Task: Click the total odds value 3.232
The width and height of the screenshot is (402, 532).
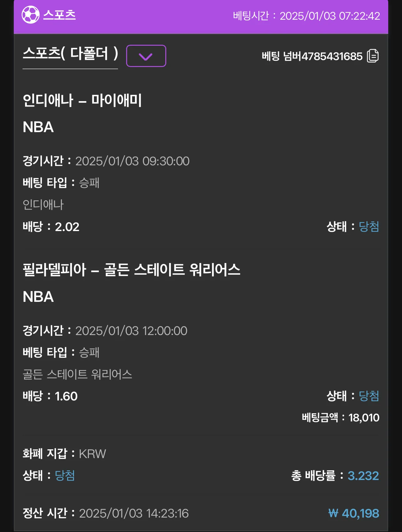Action: [363, 476]
